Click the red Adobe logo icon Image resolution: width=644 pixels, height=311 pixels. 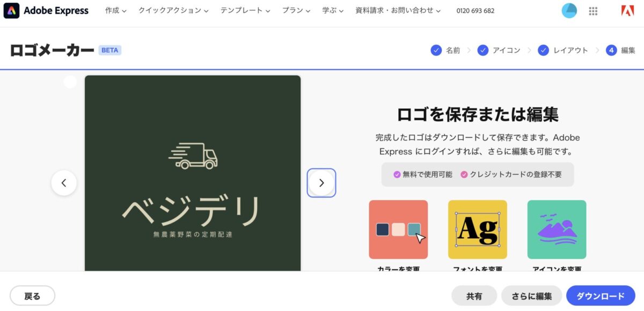(x=627, y=11)
